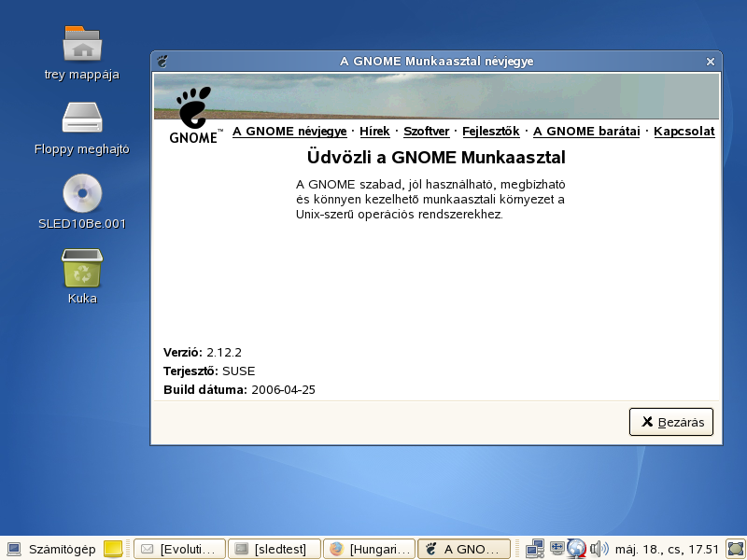Switch to the Hungarian Firefox taskbar window
Viewport: 747px width, 560px height.
[x=369, y=549]
